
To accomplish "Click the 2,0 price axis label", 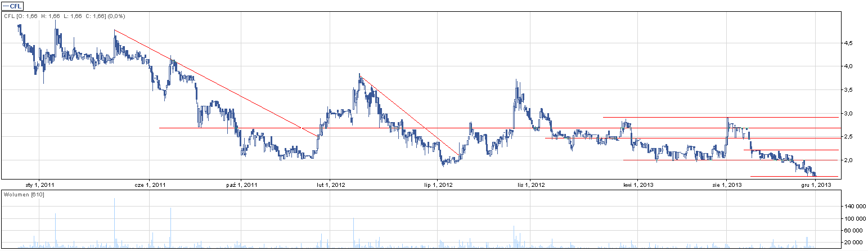I will 847,160.
